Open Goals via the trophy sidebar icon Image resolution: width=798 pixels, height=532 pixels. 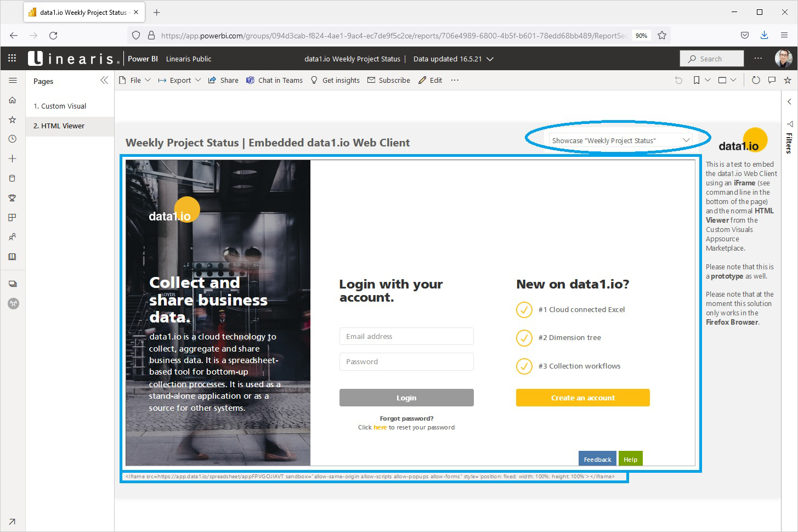(12, 197)
